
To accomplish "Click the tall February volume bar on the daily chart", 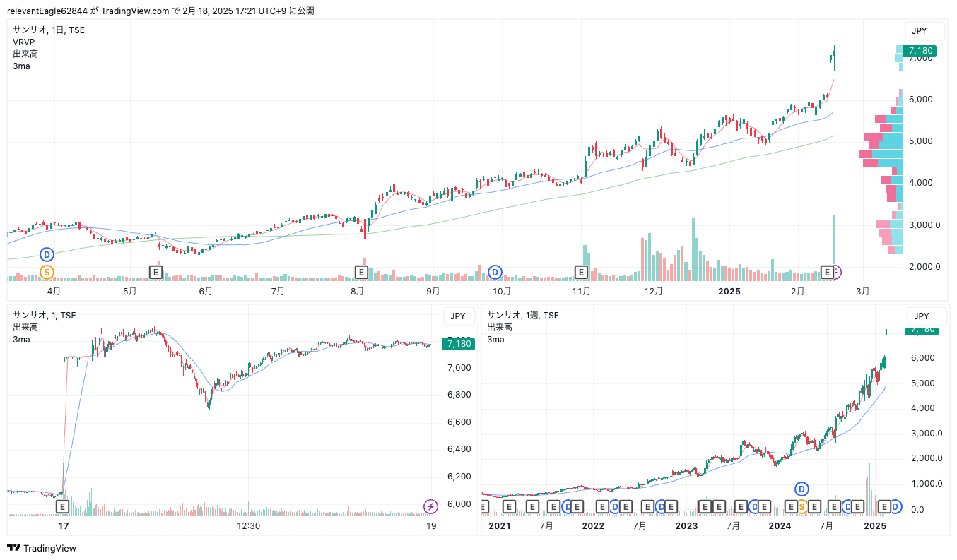I will click(834, 248).
